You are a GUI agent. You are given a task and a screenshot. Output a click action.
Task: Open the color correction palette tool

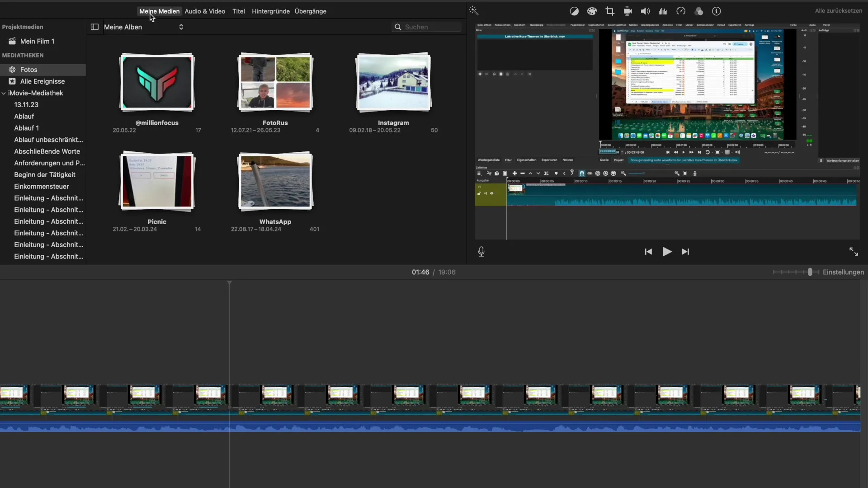click(592, 11)
